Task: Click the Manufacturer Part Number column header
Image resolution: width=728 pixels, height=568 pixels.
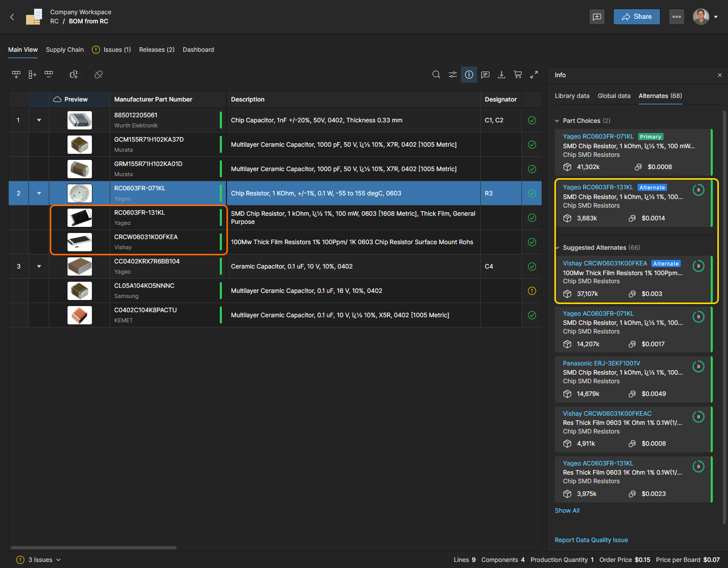Action: click(x=168, y=99)
